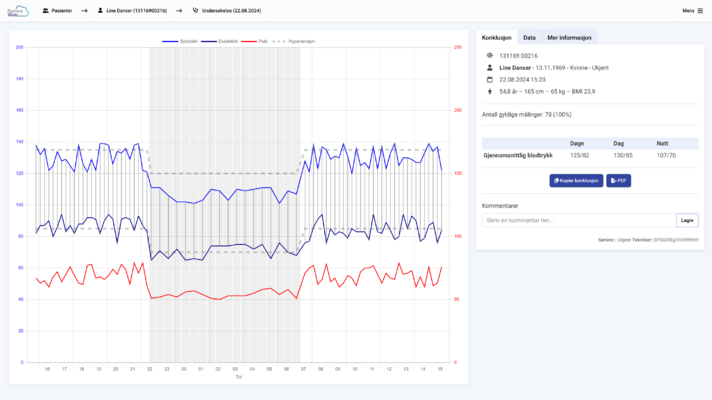Click the Kopier konklusjon button

coord(576,181)
